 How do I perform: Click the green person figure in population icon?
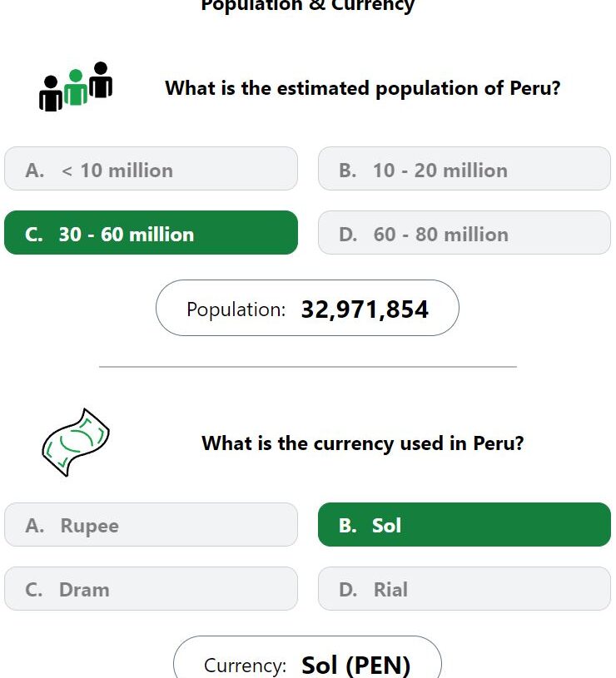click(76, 87)
